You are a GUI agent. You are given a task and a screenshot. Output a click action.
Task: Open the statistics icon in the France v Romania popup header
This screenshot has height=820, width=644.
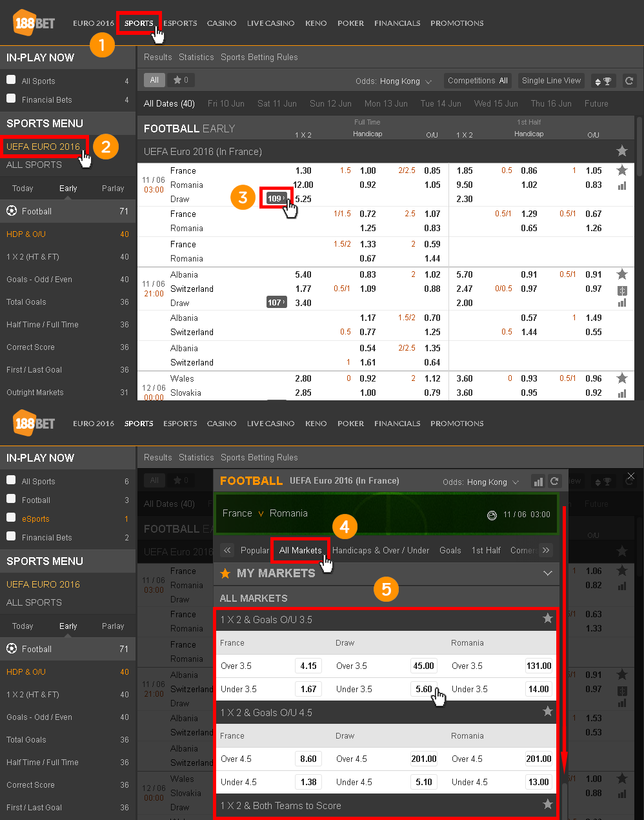tap(538, 482)
